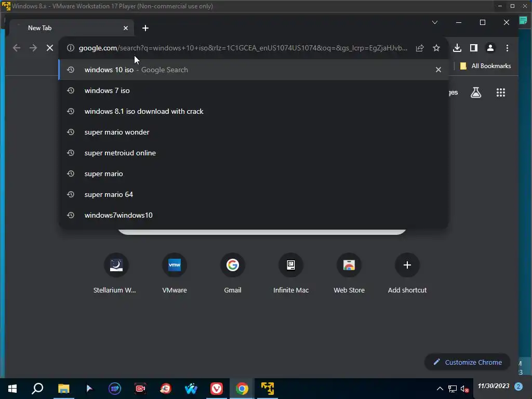This screenshot has width=532, height=399.
Task: Switch to Chrome in taskbar
Action: [x=242, y=389]
